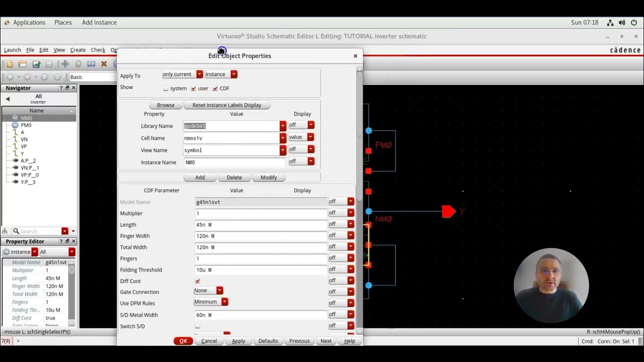Toggle the system Show checkbox

tap(166, 88)
